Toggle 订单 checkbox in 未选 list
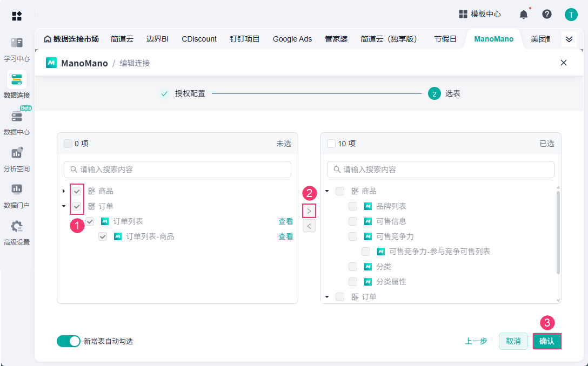 click(x=77, y=206)
